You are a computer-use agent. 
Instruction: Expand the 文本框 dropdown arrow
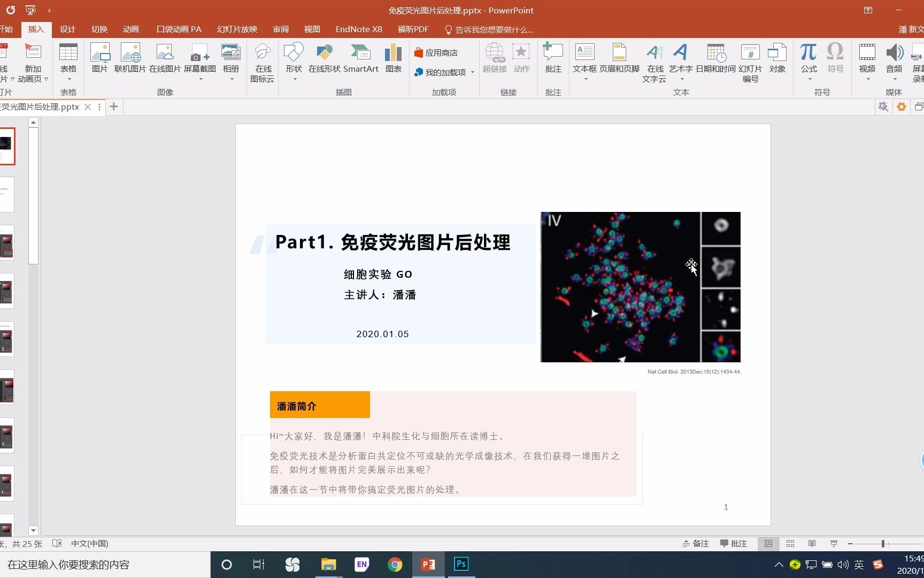tap(586, 79)
